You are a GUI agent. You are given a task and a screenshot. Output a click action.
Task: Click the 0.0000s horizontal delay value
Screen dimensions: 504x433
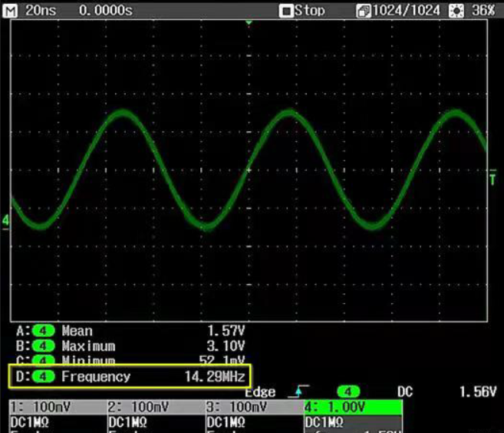(105, 10)
